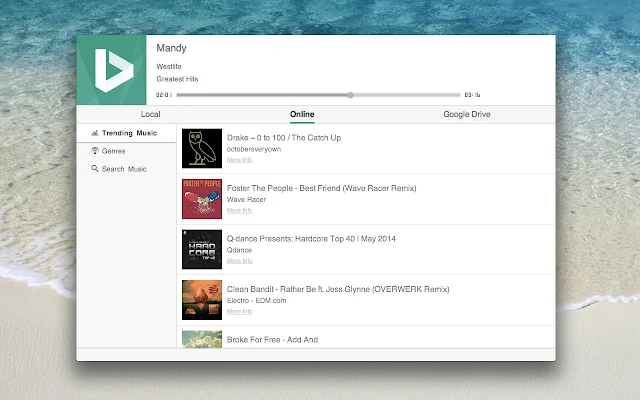Image resolution: width=640 pixels, height=400 pixels.
Task: Click Clean Bandit Rather Be thumbnail
Action: point(202,300)
